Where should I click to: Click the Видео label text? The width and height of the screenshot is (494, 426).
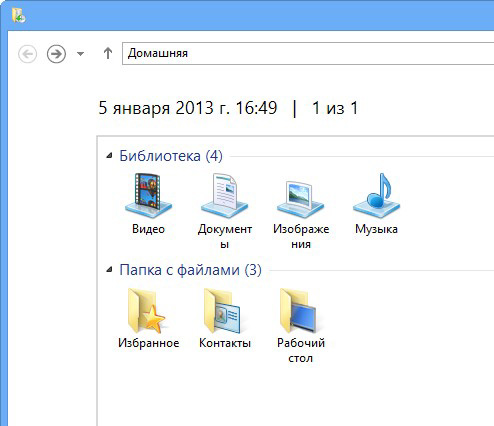(x=148, y=229)
